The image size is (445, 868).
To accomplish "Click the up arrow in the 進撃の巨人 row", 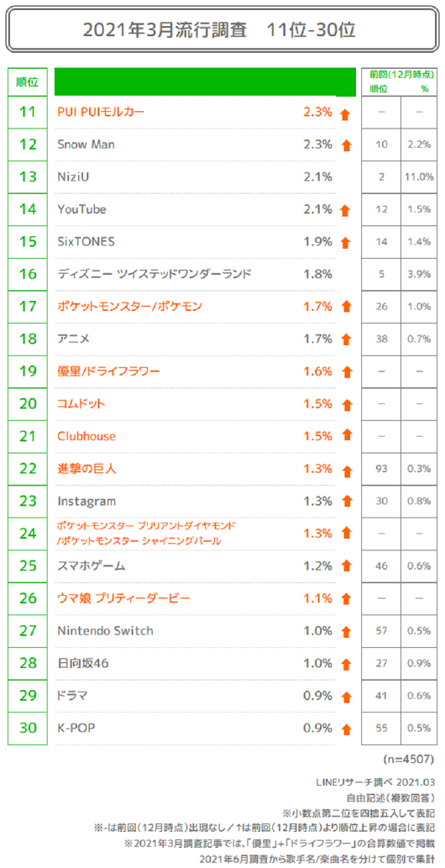I will pyautogui.click(x=347, y=471).
